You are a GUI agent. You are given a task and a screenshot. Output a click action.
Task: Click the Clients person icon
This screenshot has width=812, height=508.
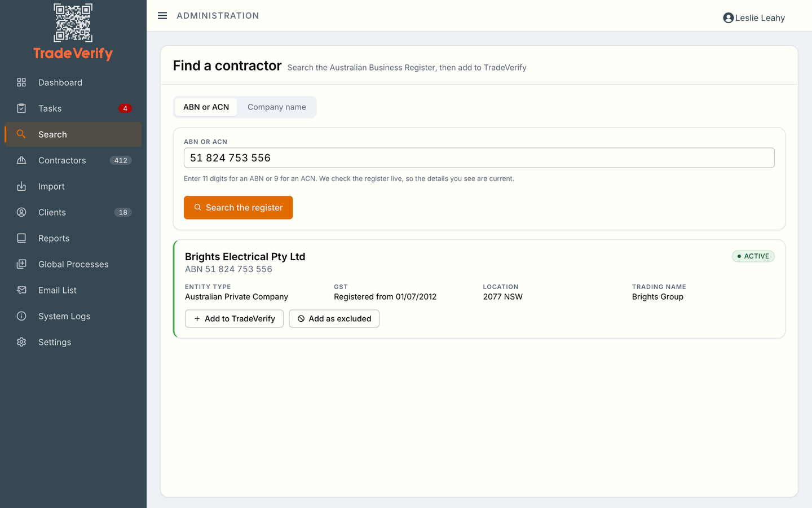point(21,212)
